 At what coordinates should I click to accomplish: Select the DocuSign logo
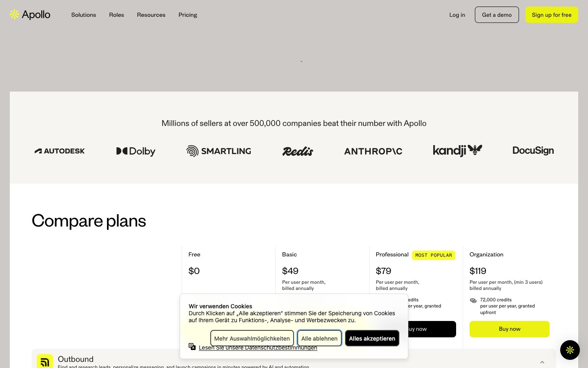coord(533,150)
